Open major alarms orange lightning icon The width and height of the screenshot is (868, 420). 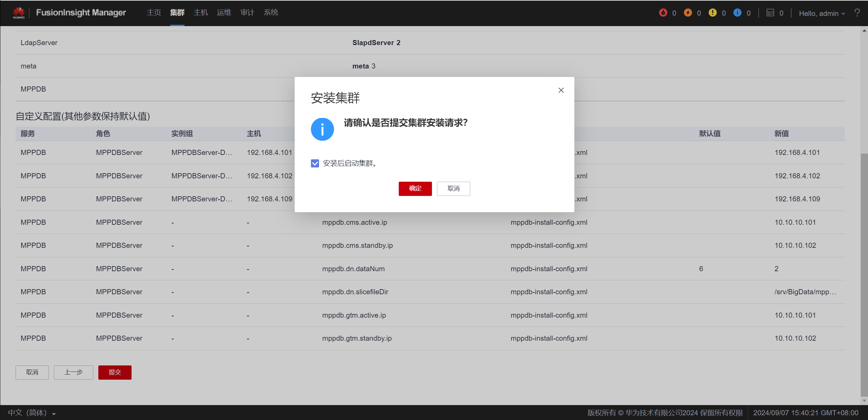click(x=688, y=13)
